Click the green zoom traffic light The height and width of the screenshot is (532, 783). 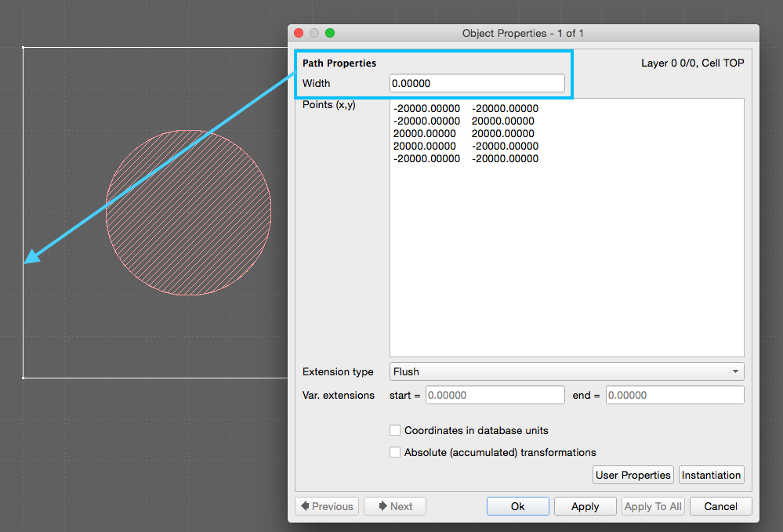pos(329,33)
